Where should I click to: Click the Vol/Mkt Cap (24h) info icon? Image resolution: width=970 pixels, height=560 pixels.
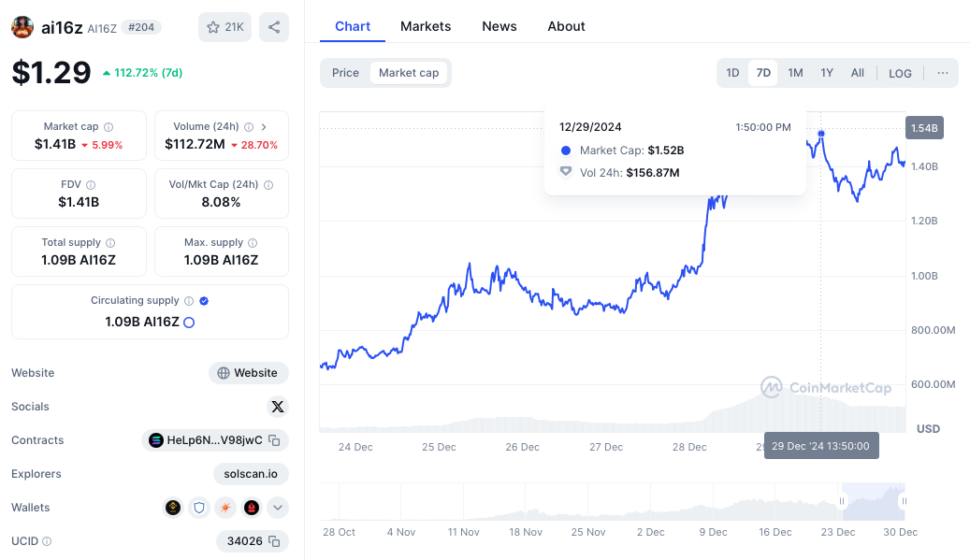click(268, 185)
